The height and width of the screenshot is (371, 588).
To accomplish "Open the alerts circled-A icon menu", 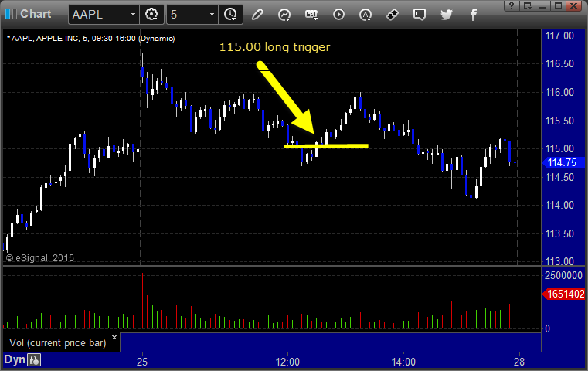I will [365, 15].
